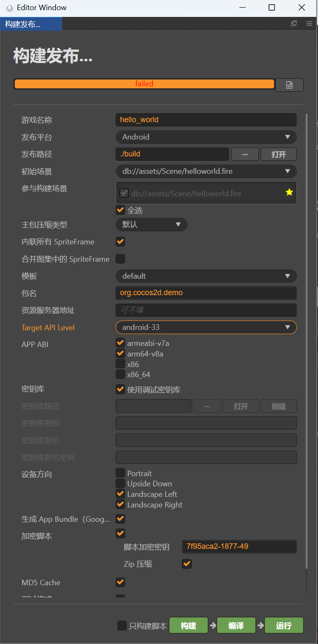Click the Target API Level label

pos(48,328)
